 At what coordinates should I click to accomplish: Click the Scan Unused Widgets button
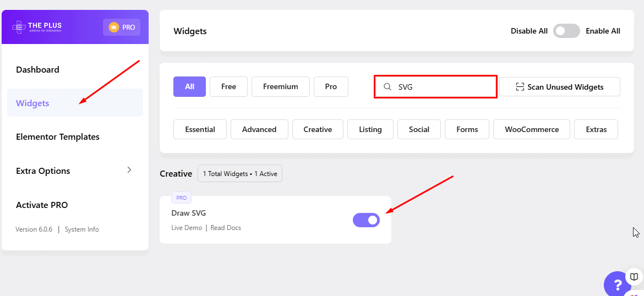pos(559,87)
